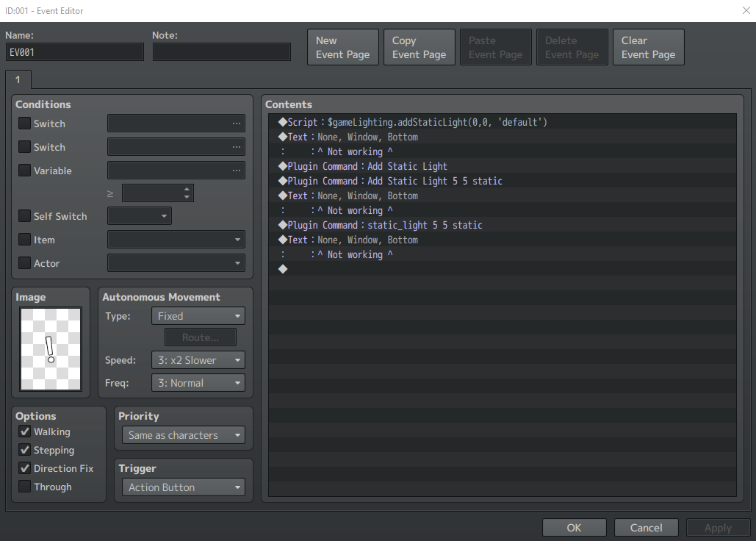Click Paste Event Page button

click(x=496, y=47)
